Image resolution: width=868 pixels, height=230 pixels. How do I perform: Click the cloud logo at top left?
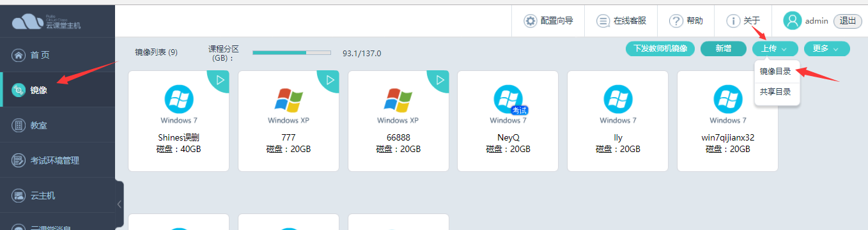click(x=27, y=22)
